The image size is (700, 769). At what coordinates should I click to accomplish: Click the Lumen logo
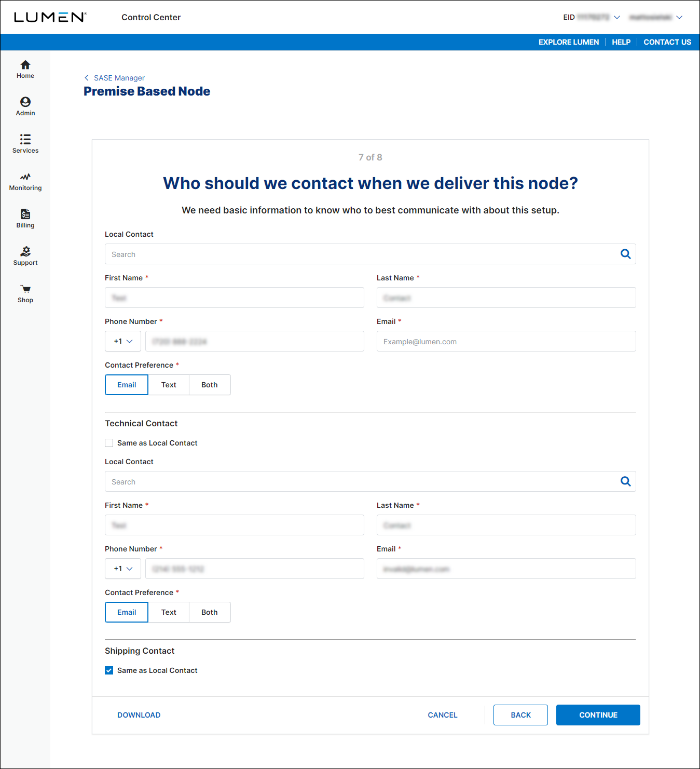[x=50, y=17]
